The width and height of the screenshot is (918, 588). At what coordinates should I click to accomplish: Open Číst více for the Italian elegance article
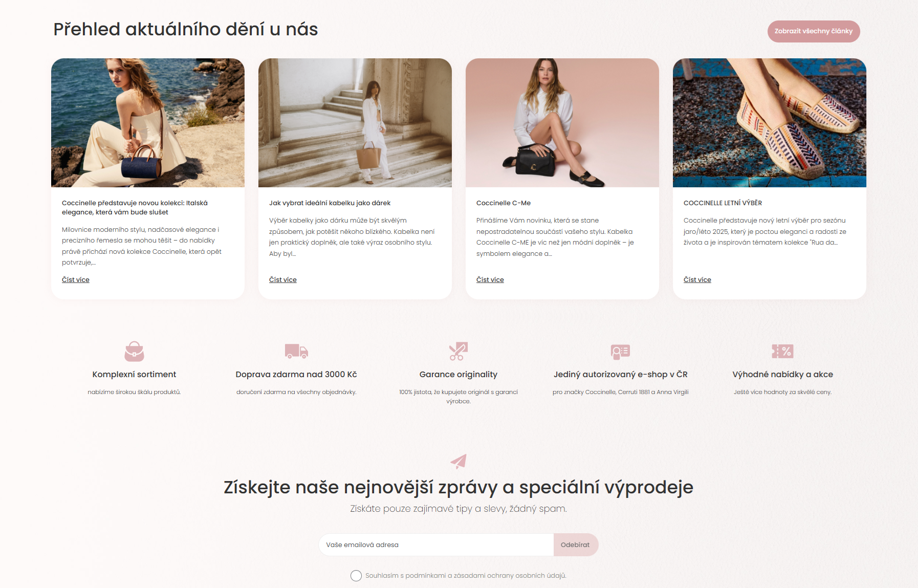[76, 280]
